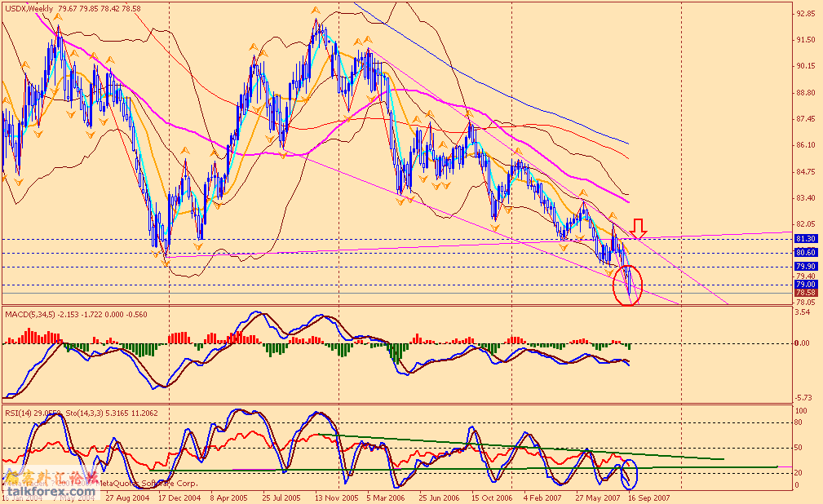Click the 4 Feb 2007 date label

[x=542, y=497]
